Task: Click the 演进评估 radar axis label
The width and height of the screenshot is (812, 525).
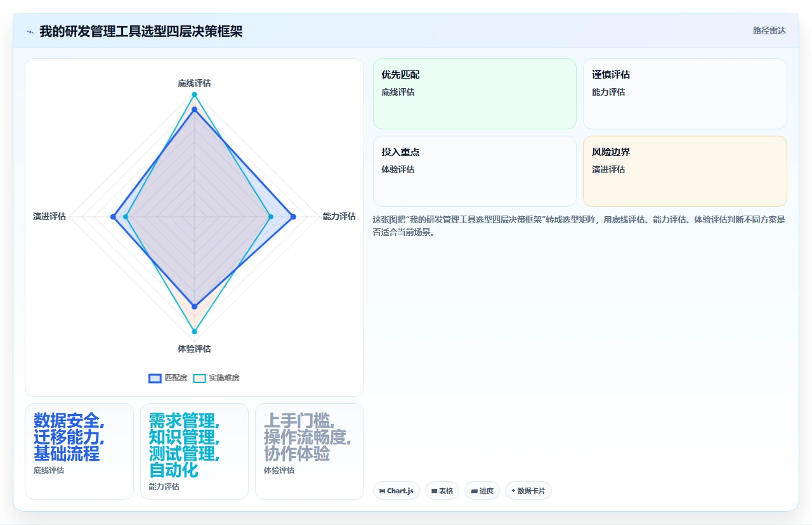Action: [49, 216]
